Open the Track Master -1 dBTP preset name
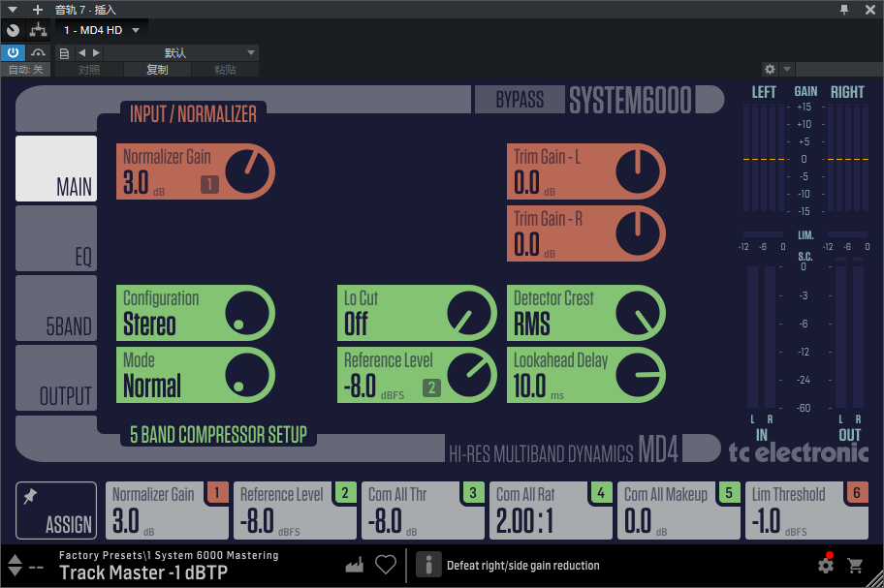Screen dimensions: 884x588 (143, 573)
